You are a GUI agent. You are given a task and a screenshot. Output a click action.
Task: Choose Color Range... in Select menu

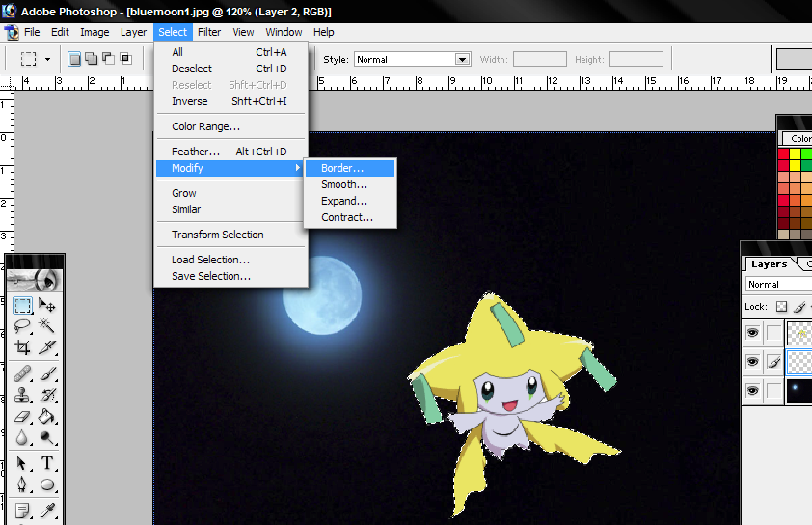(230, 126)
